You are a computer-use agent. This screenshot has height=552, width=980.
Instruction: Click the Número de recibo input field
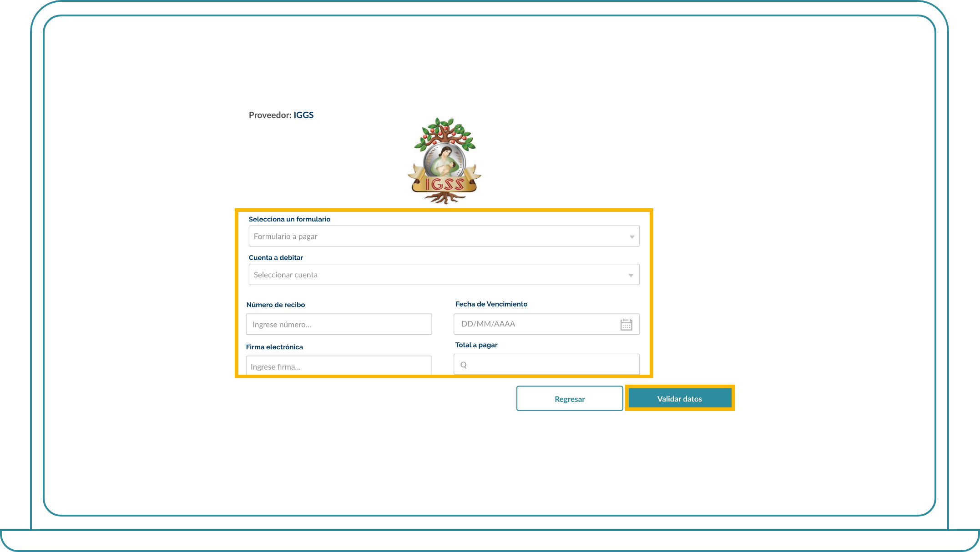click(339, 324)
